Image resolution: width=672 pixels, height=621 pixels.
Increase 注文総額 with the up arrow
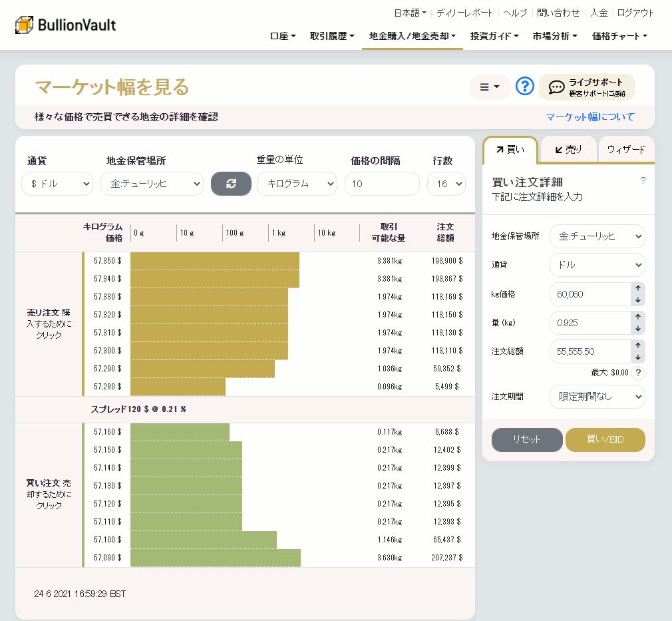coord(638,345)
